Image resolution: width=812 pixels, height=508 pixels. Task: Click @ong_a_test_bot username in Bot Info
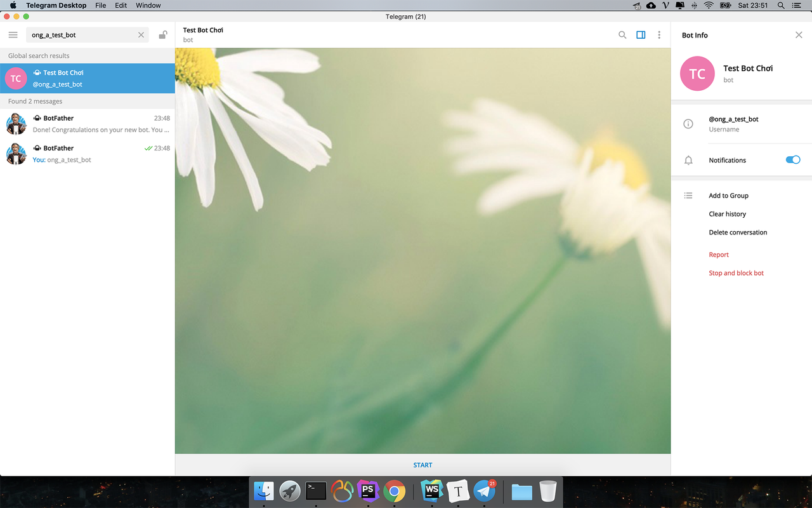(733, 119)
